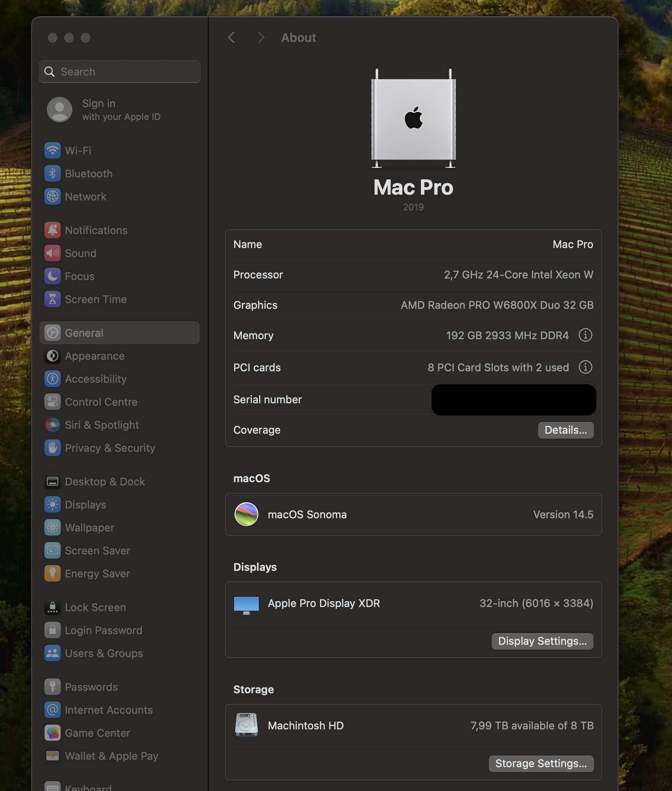Open Notifications using its bell icon
The height and width of the screenshot is (791, 672).
pos(53,230)
